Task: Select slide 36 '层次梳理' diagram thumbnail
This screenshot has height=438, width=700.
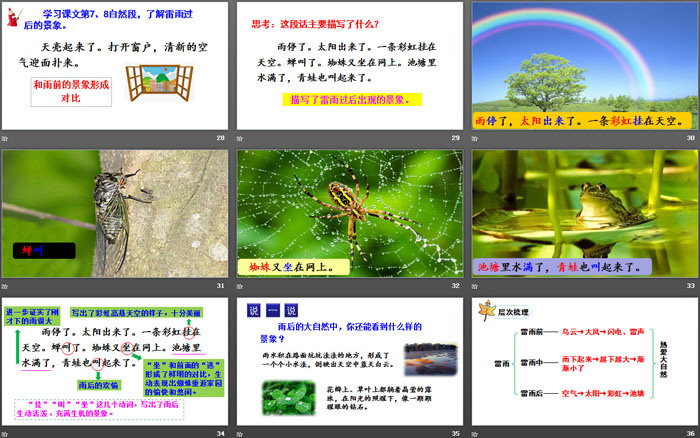Action: (585, 362)
